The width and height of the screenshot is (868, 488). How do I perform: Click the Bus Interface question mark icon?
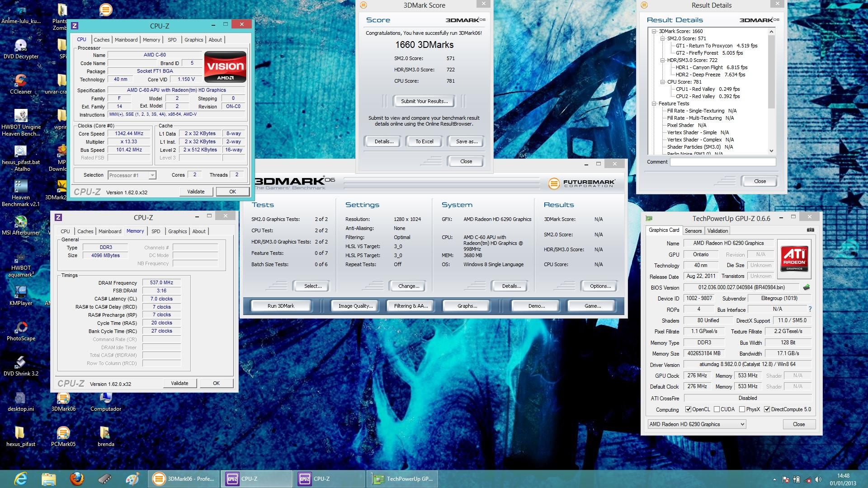tap(810, 310)
